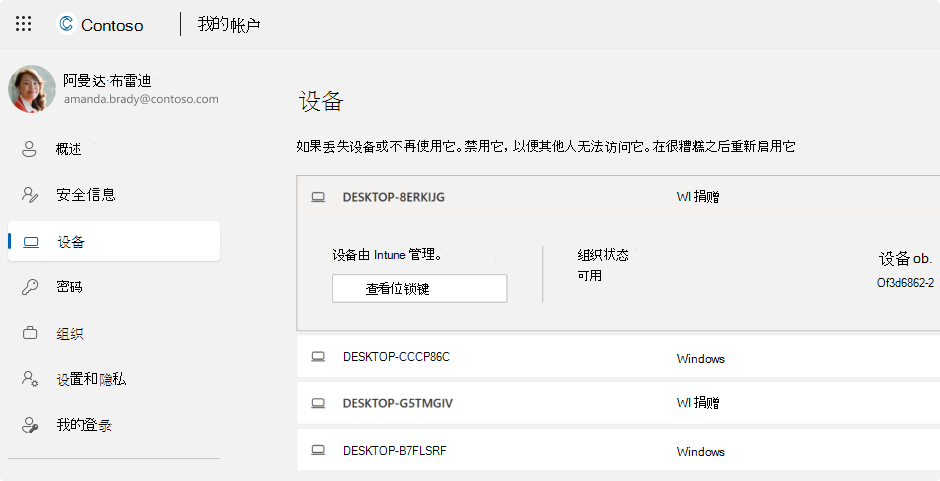Click the 设置和隐私 person-gear icon
Viewport: 940px width, 481px height.
coord(30,379)
